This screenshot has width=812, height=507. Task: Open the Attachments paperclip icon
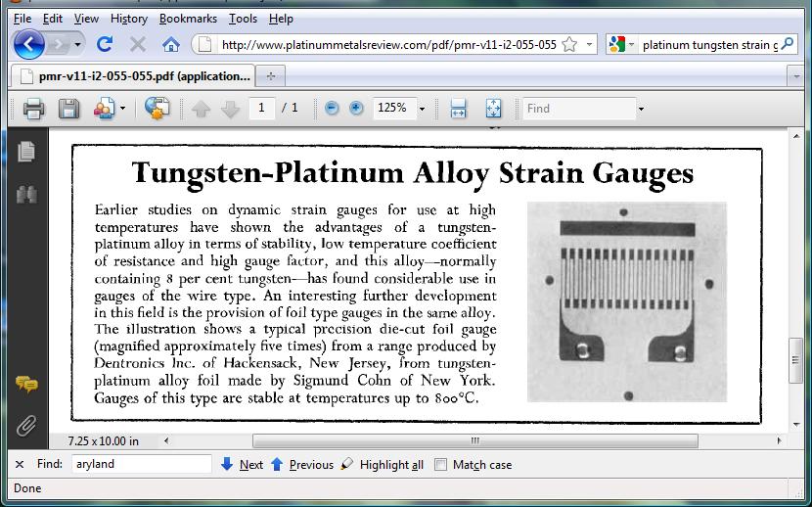pos(25,426)
